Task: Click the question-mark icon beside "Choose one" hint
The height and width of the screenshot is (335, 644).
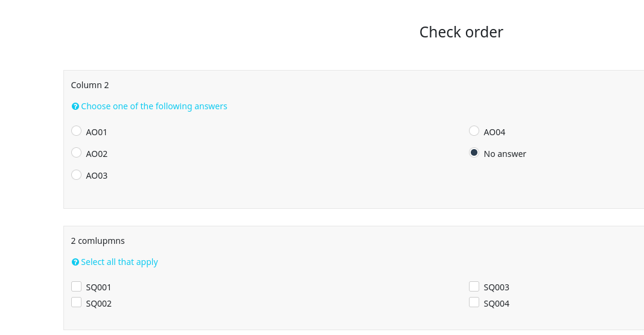Action: pyautogui.click(x=75, y=106)
